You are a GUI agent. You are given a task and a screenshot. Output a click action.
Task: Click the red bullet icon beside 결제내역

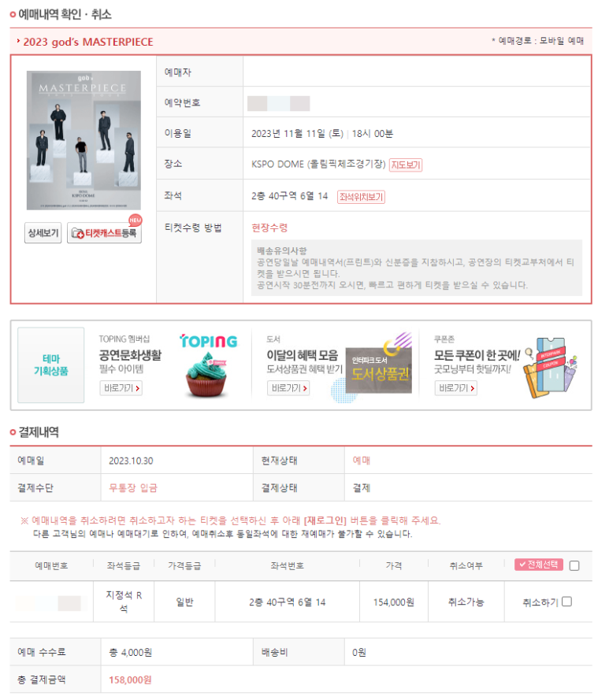click(x=13, y=432)
